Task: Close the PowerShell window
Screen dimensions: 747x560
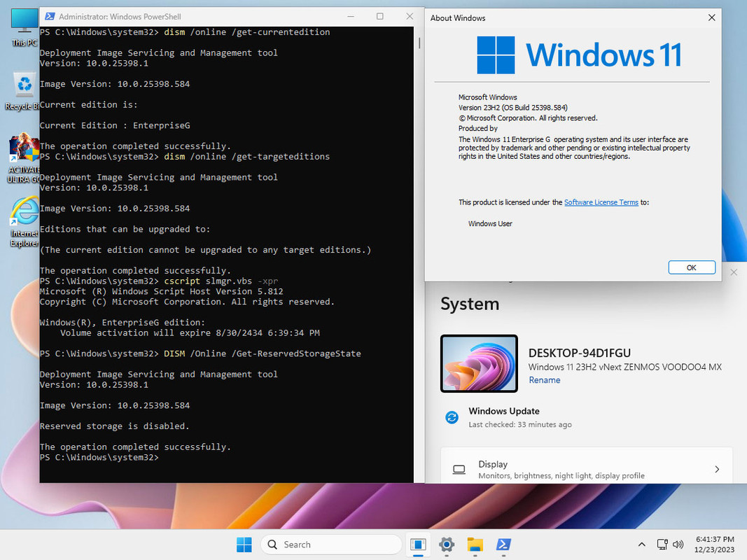Action: coord(410,16)
